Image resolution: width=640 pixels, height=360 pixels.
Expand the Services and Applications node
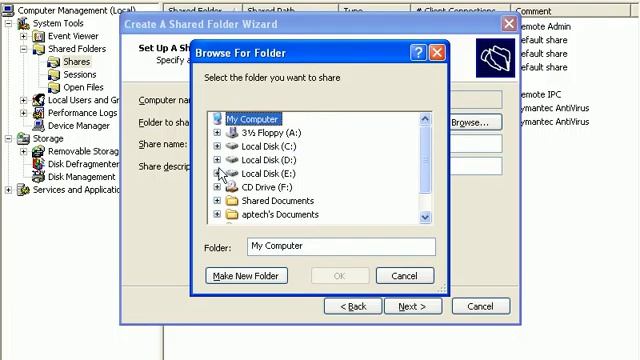click(8, 190)
